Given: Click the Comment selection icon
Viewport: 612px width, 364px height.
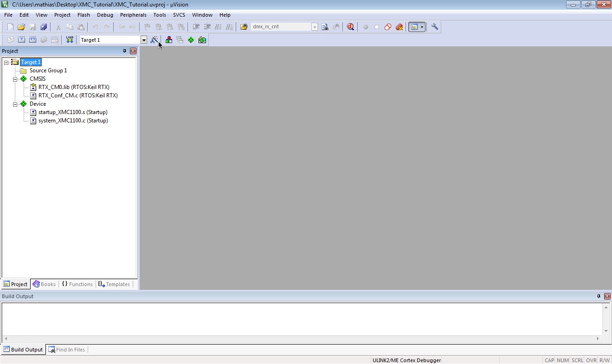Looking at the screenshot, I should (218, 27).
